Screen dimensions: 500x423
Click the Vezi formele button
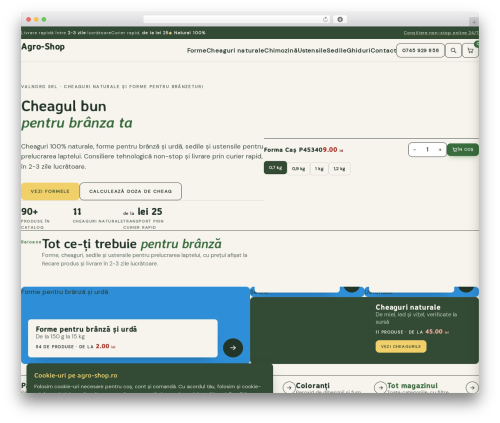[50, 191]
